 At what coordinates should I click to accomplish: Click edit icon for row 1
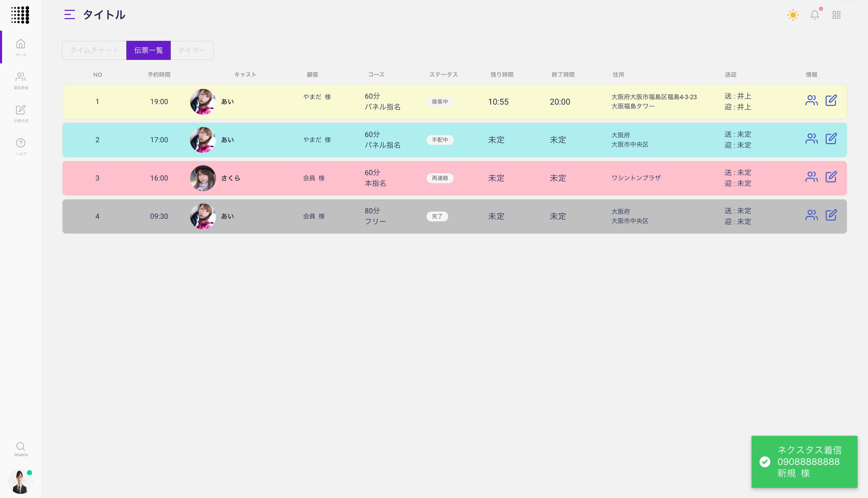coord(831,100)
